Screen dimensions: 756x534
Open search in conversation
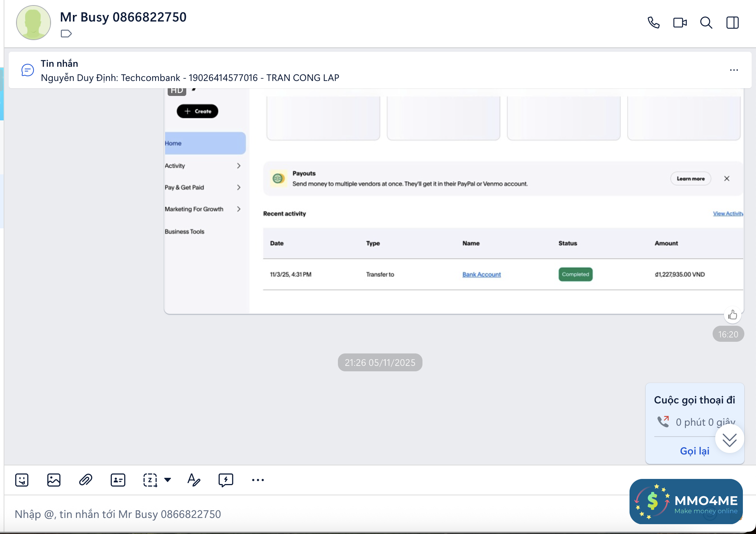click(x=706, y=23)
